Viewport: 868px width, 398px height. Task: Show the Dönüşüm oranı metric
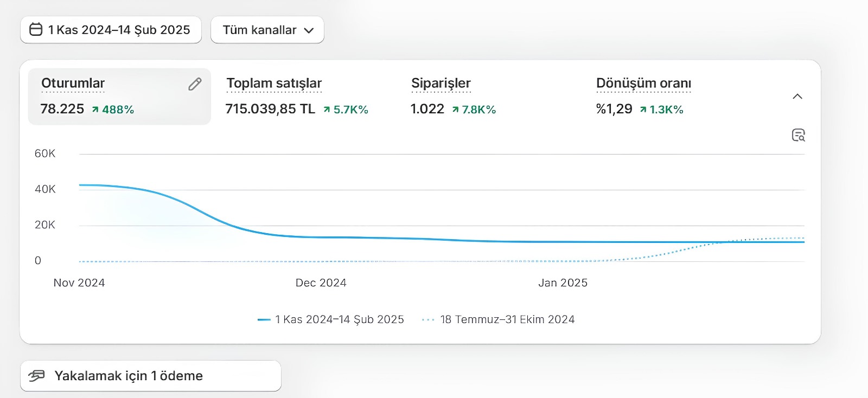coord(643,84)
